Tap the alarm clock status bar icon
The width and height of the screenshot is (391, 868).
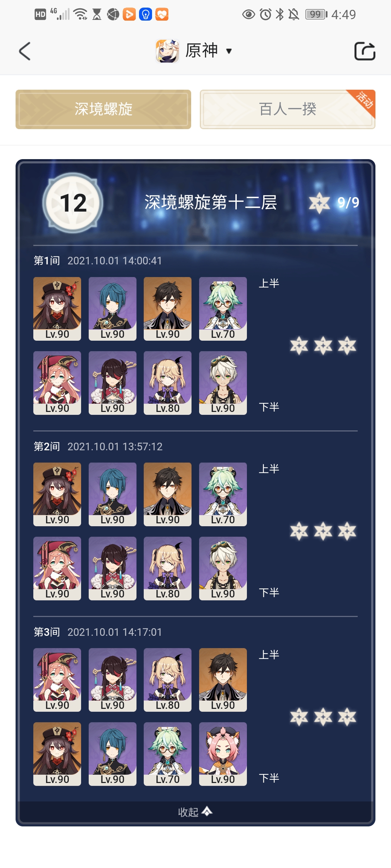266,14
